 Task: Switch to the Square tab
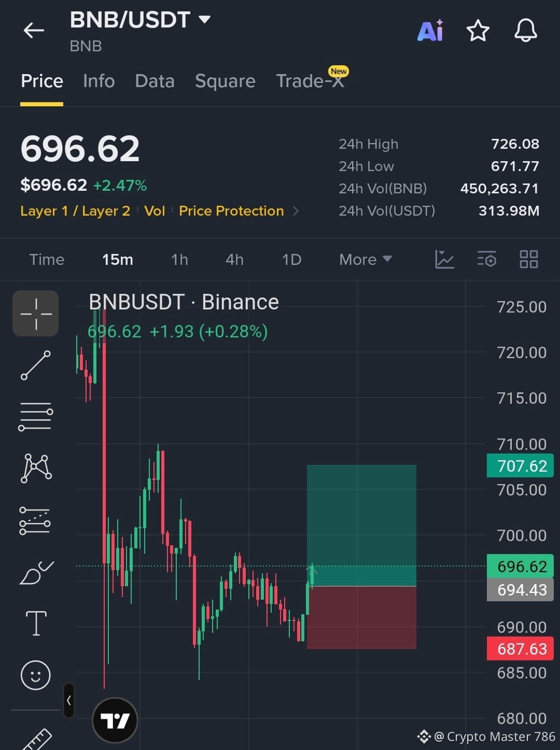click(225, 81)
